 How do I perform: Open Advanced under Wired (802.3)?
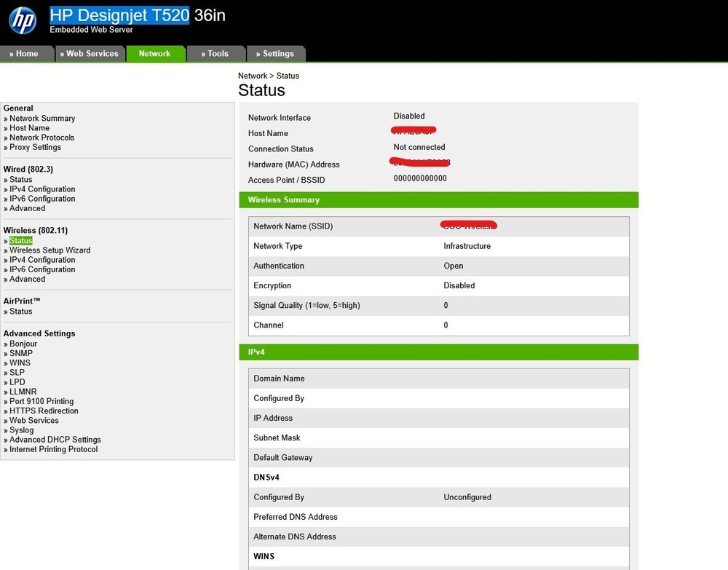[x=28, y=208]
